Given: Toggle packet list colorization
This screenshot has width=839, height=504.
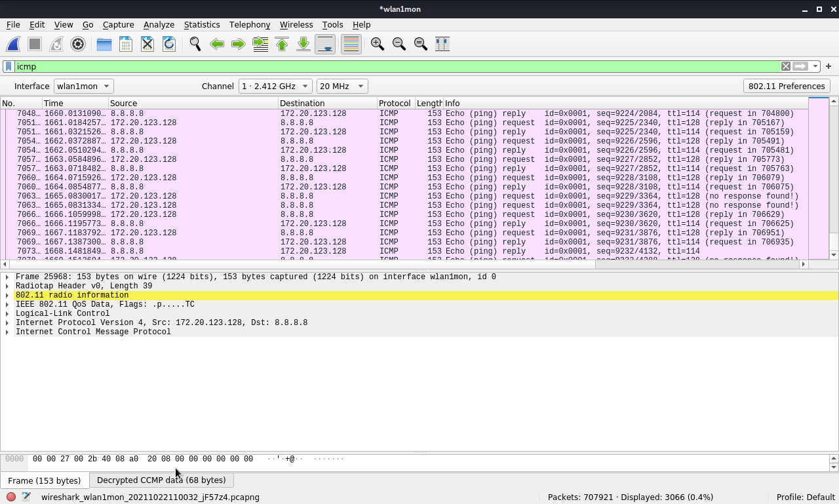Looking at the screenshot, I should pos(351,44).
